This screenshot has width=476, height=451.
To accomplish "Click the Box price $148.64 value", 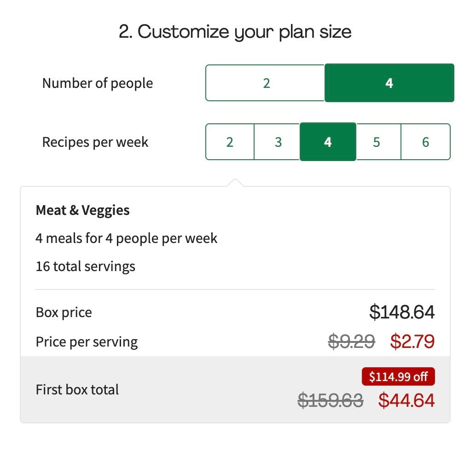I will pyautogui.click(x=403, y=312).
